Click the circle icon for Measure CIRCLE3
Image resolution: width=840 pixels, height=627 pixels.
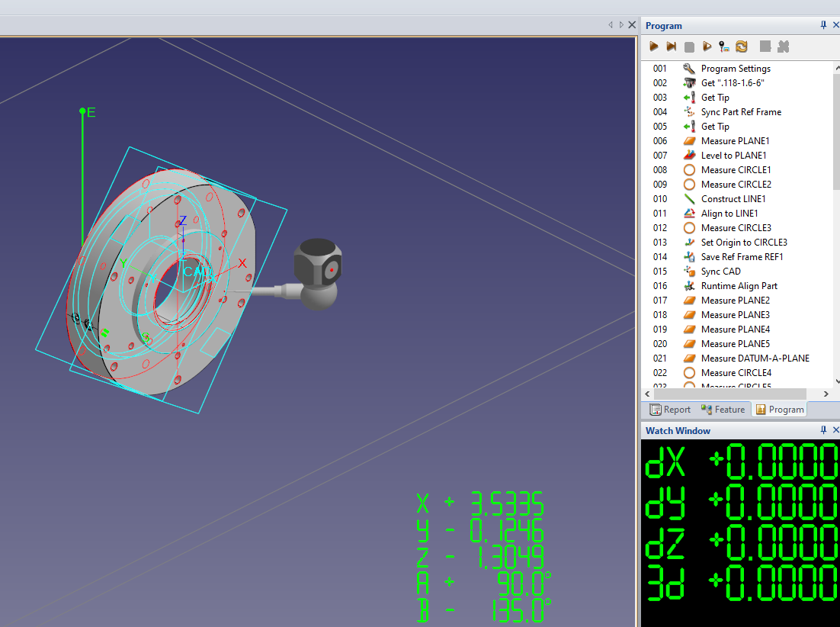point(689,228)
